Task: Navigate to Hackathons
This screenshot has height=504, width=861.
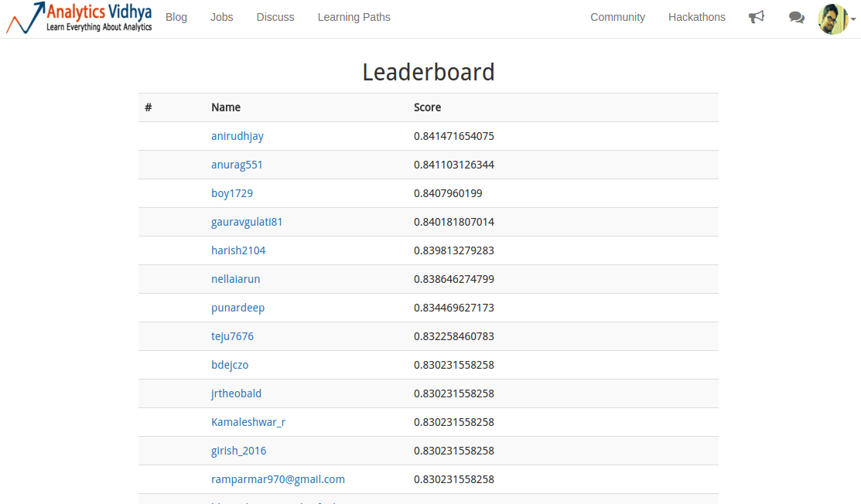Action: point(697,17)
